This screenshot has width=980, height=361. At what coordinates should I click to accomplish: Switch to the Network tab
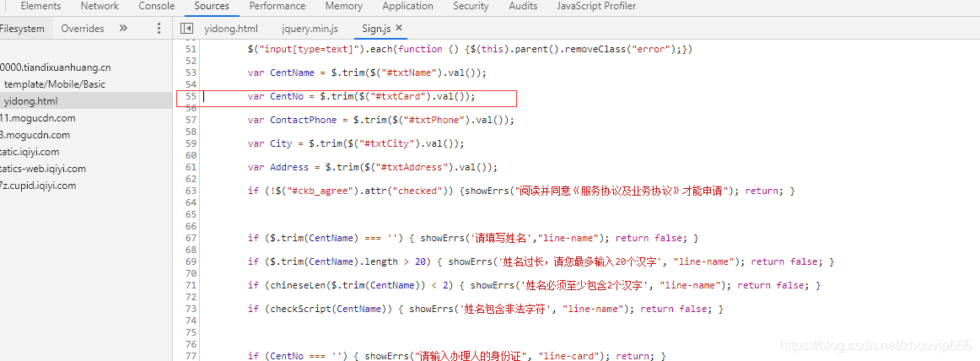(x=100, y=6)
